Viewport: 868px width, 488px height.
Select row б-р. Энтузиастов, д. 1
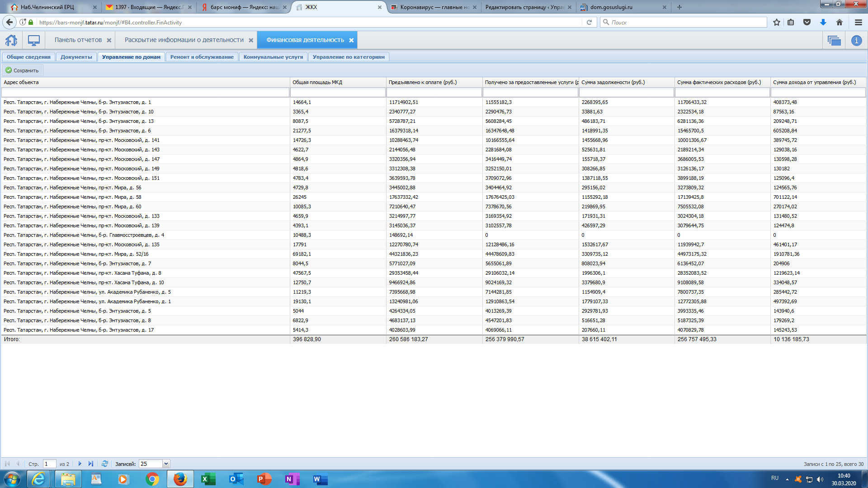coord(434,102)
